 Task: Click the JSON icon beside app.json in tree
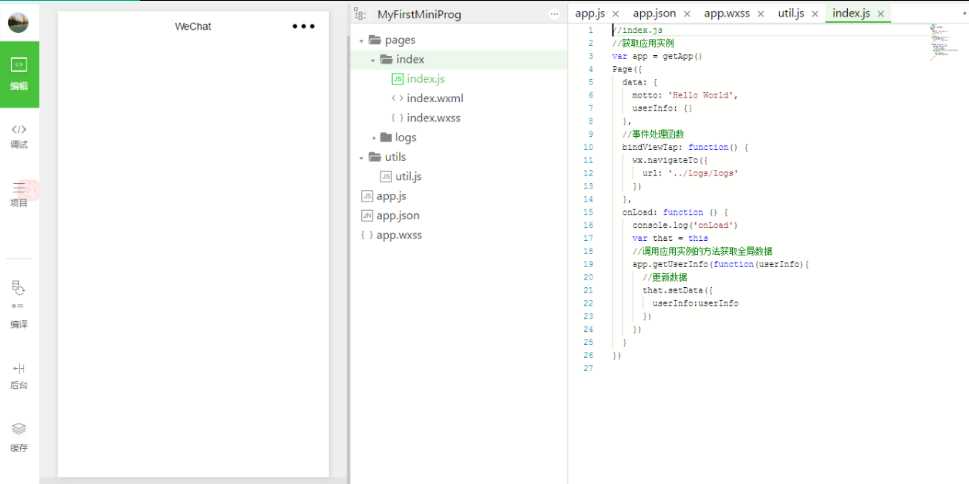(x=367, y=216)
